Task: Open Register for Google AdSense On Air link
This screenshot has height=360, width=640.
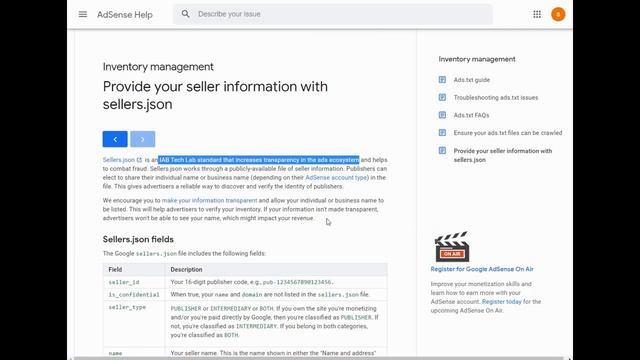Action: coord(482,269)
